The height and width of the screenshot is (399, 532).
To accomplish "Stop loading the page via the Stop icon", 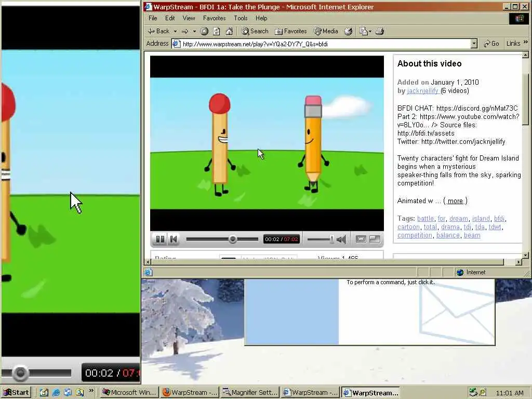I will point(204,31).
